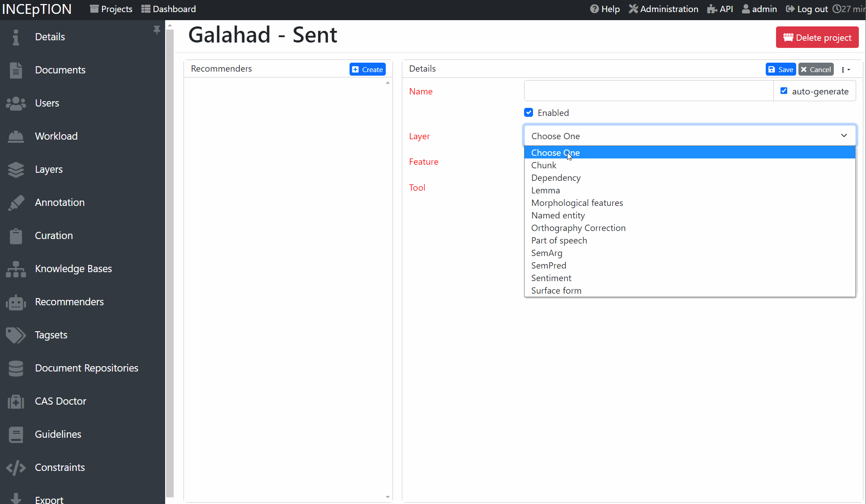The image size is (866, 504).
Task: Click the pin icon in the sidebar
Action: pos(157,30)
